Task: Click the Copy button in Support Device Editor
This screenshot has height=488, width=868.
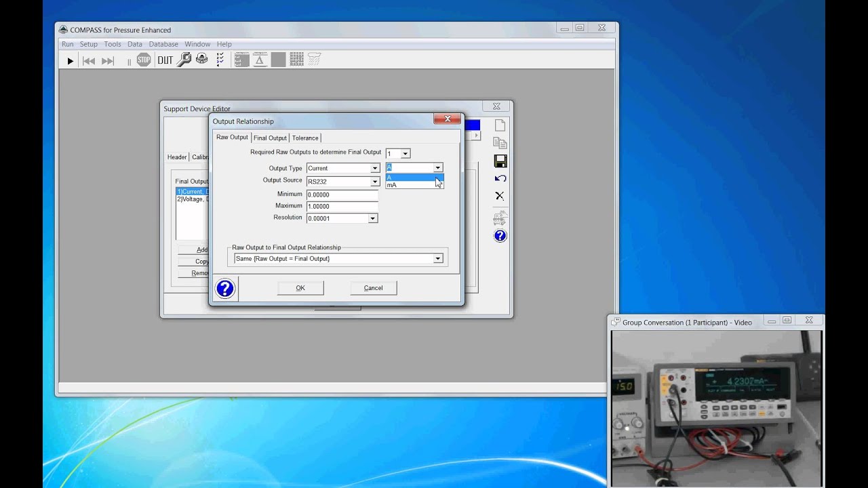Action: pyautogui.click(x=194, y=262)
